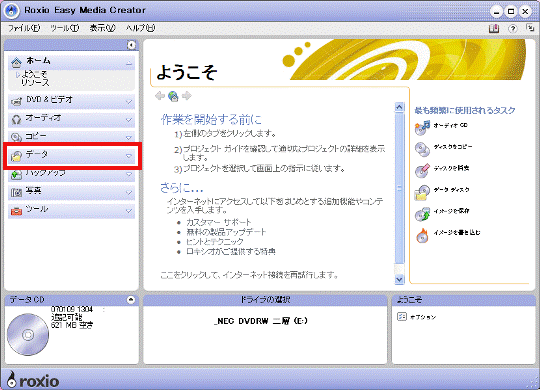Click the オプション text link
Viewport: 540px width, 390px height.
coord(423,317)
